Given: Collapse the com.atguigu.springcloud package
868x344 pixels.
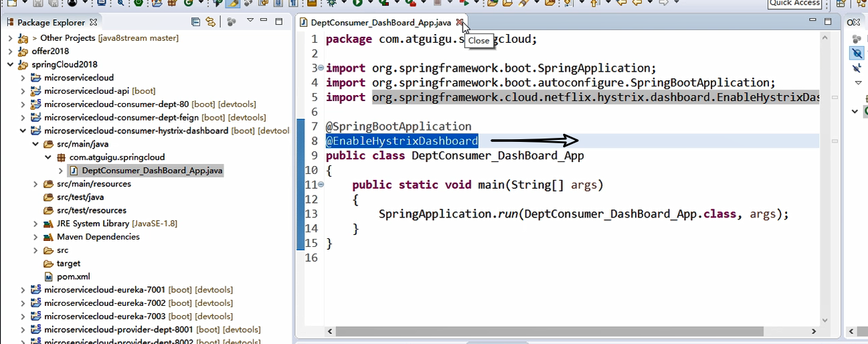Looking at the screenshot, I should pyautogui.click(x=48, y=157).
